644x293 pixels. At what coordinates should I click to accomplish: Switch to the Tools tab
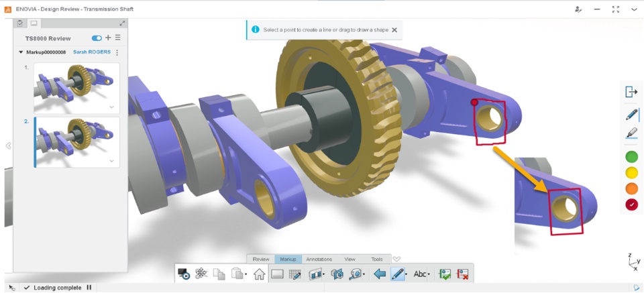click(376, 259)
